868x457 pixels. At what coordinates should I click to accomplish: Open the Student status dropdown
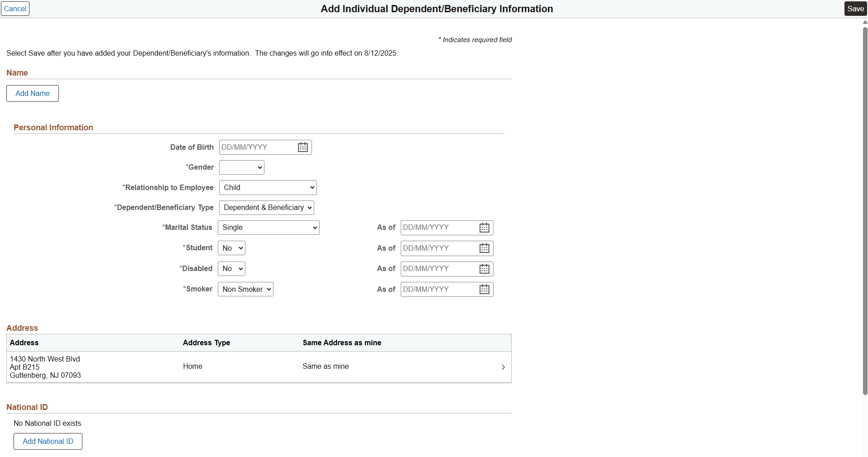pos(231,248)
